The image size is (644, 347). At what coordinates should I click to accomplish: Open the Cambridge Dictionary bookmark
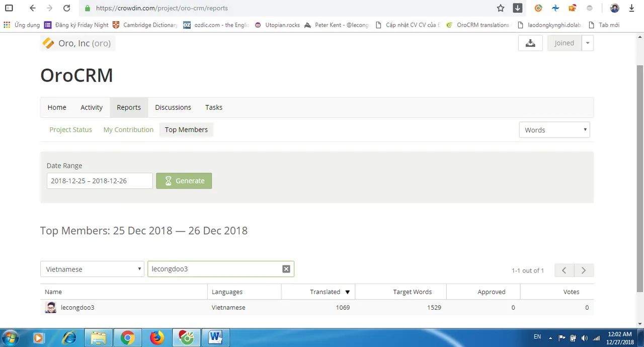[x=145, y=25]
